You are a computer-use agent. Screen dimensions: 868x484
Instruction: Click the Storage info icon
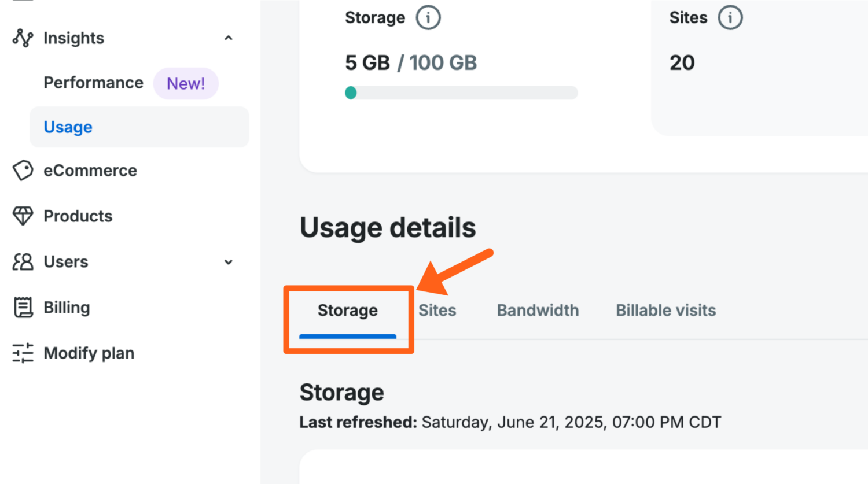pyautogui.click(x=428, y=17)
